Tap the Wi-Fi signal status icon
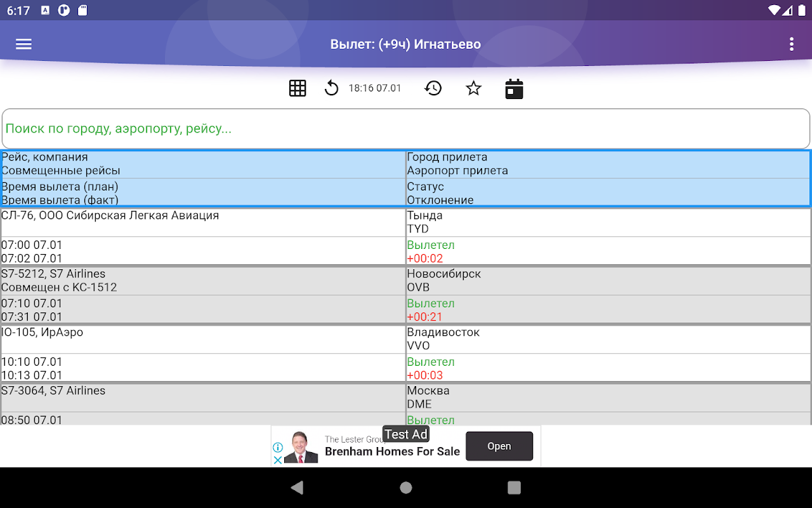The height and width of the screenshot is (508, 812). 774,10
